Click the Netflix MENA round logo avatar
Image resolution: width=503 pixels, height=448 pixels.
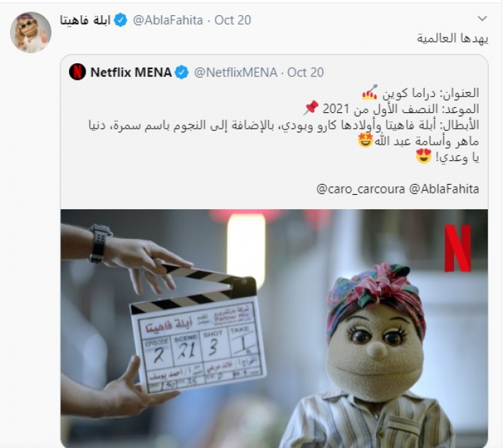[78, 72]
